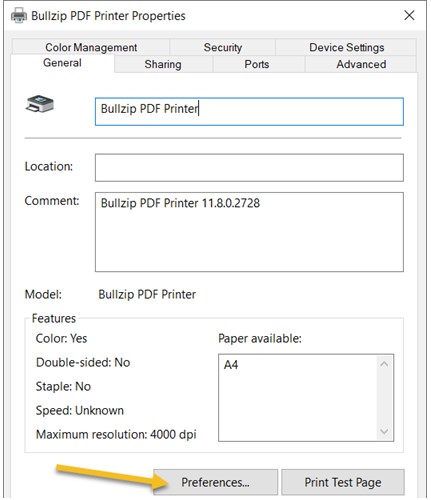Click the Features group label
The height and width of the screenshot is (500, 431).
pyautogui.click(x=54, y=318)
